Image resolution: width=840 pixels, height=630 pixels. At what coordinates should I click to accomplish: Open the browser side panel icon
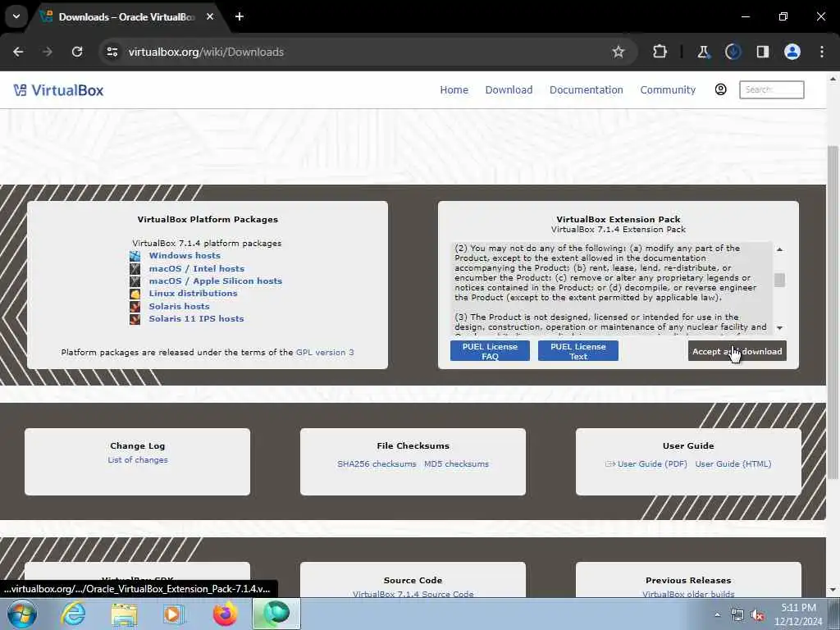tap(762, 52)
